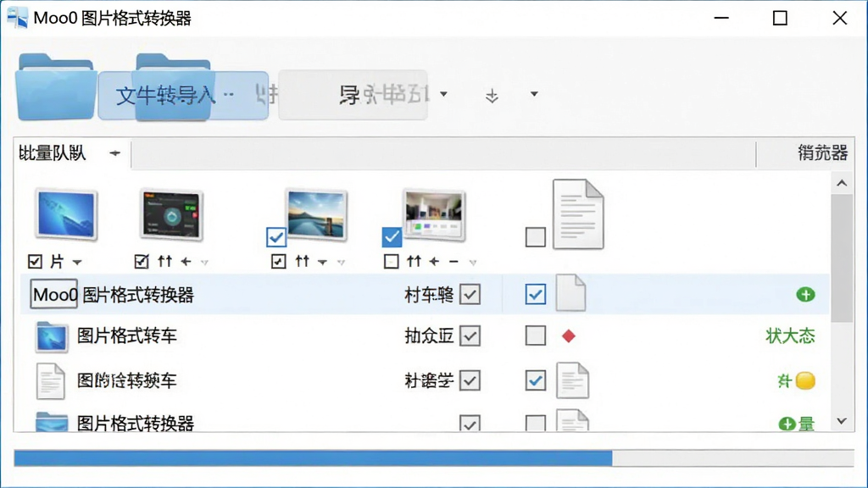Click the list scrollbar up arrow

tap(842, 183)
